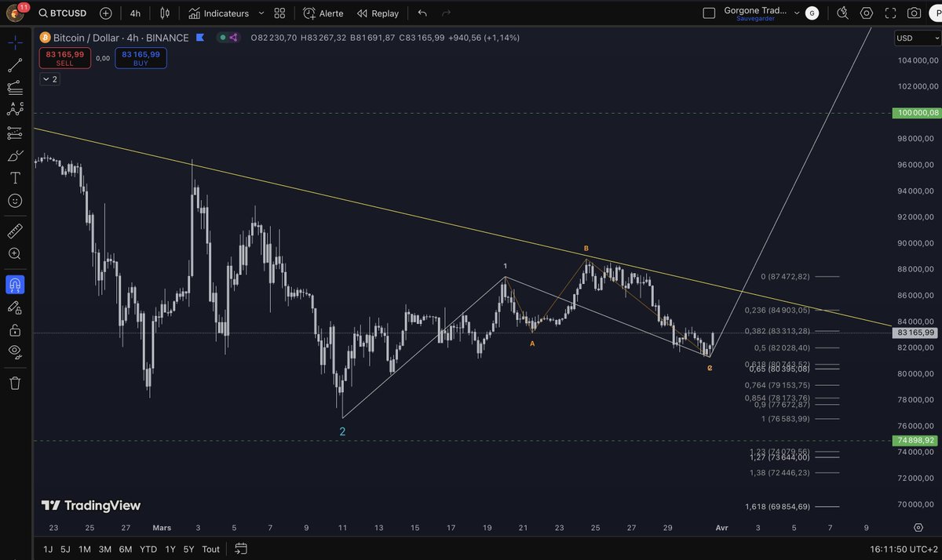
Task: Enter fullscreen mode
Action: pyautogui.click(x=889, y=13)
